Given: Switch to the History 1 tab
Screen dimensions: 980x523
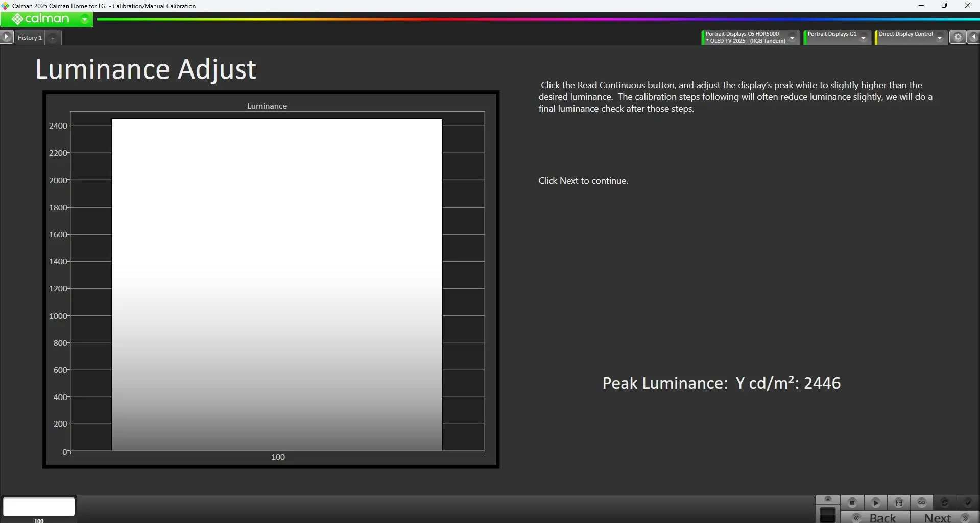Looking at the screenshot, I should 30,38.
